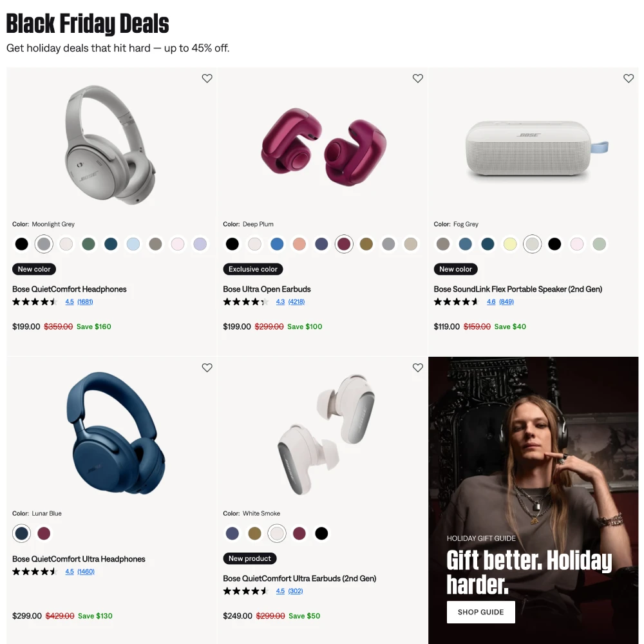Pick yellow swatch for SoundLink Flex speaker
This screenshot has width=644, height=644.
509,244
